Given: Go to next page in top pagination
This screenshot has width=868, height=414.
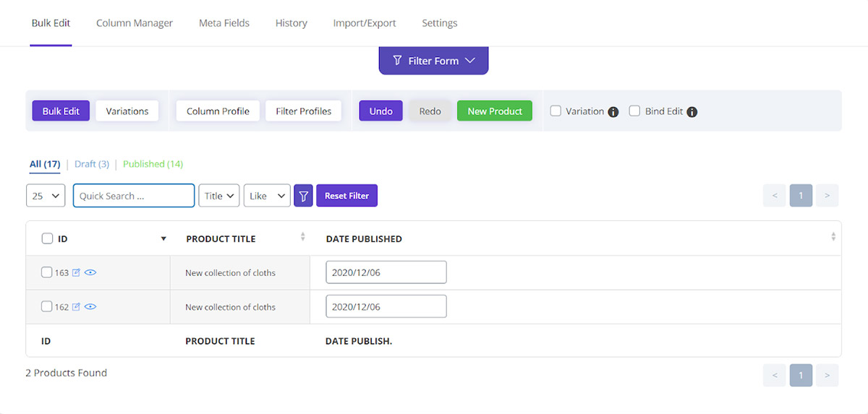Looking at the screenshot, I should pos(827,196).
